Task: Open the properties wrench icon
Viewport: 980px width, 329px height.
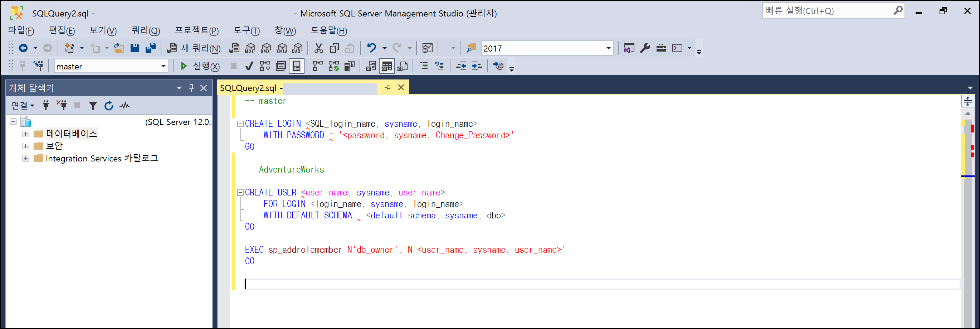Action: coord(645,48)
